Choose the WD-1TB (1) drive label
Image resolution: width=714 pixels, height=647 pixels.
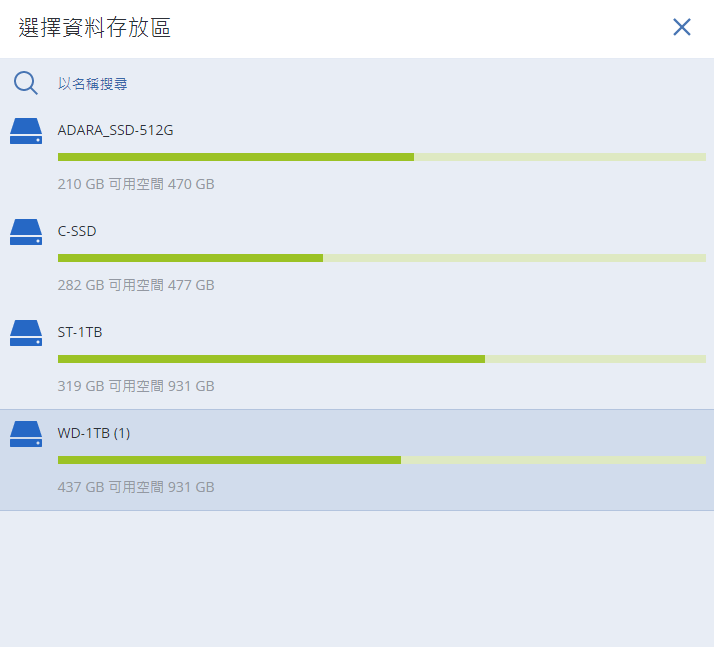click(x=94, y=433)
